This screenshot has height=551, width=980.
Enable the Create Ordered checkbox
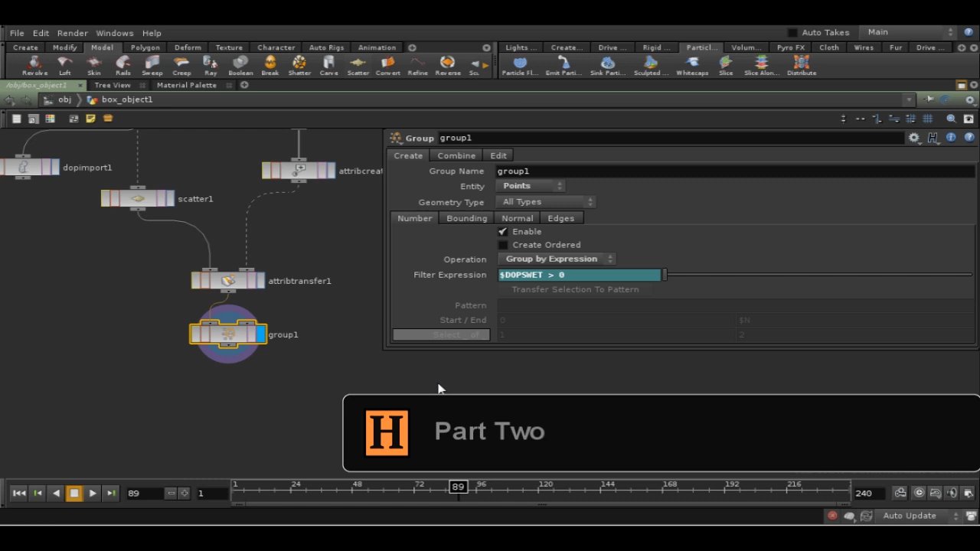click(503, 245)
